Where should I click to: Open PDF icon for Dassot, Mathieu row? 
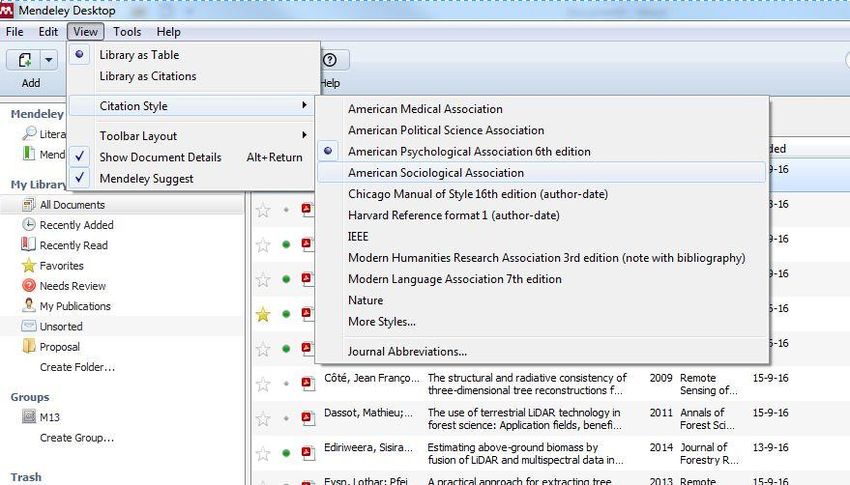click(307, 418)
